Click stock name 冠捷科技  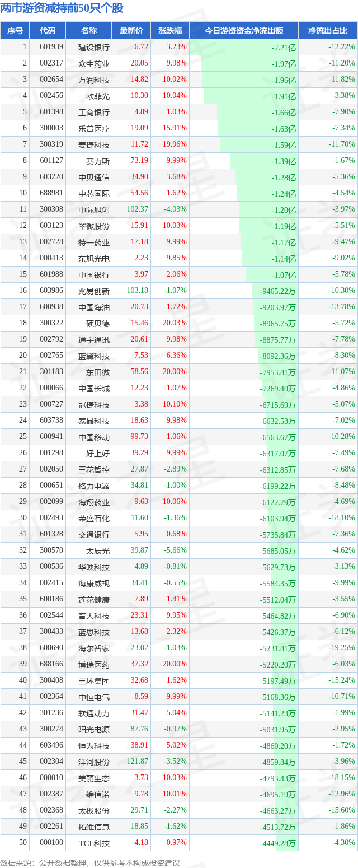(x=94, y=405)
